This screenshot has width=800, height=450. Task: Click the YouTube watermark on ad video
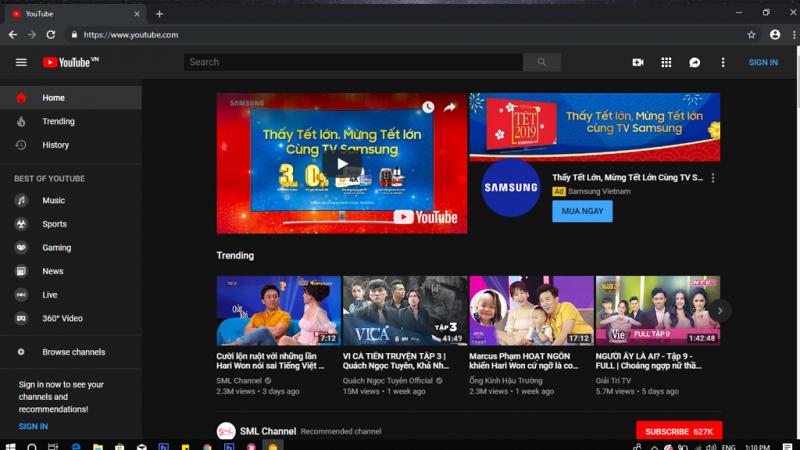point(425,217)
